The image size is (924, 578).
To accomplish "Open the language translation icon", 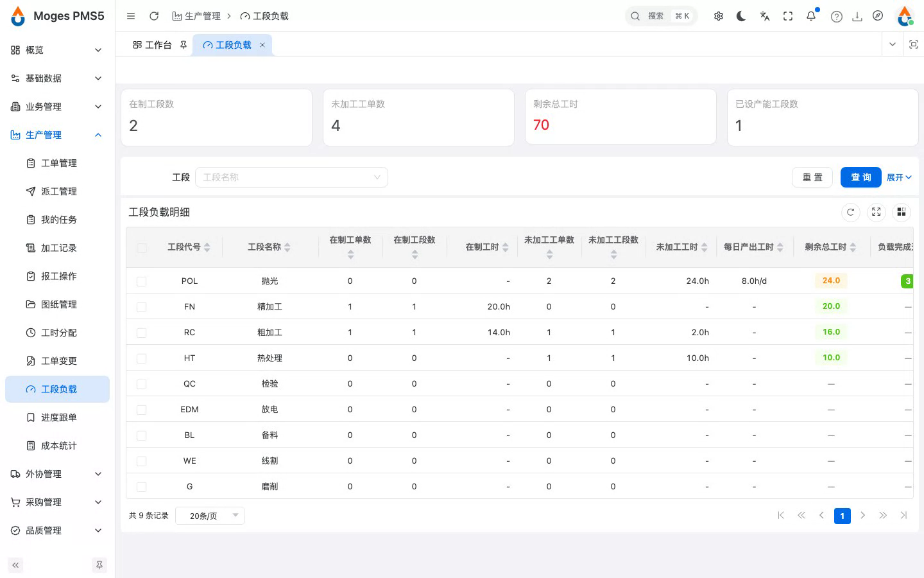I will pyautogui.click(x=765, y=16).
